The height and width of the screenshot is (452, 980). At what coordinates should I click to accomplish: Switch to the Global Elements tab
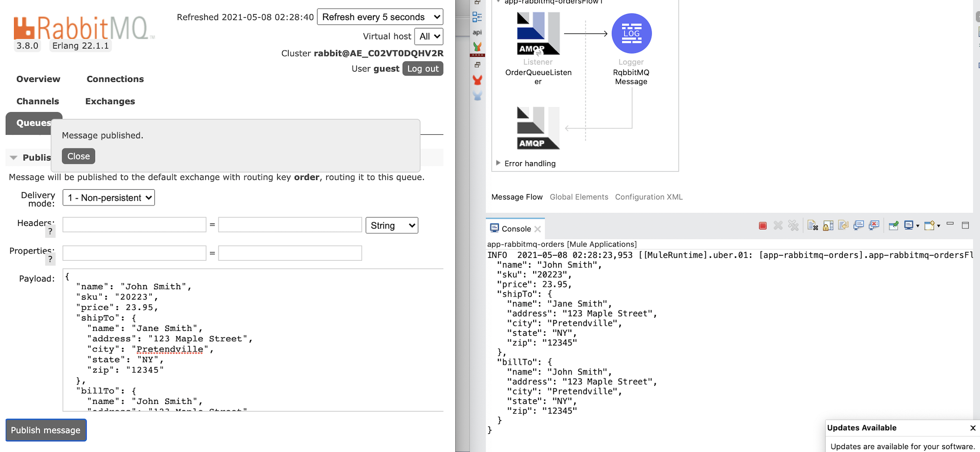(579, 197)
